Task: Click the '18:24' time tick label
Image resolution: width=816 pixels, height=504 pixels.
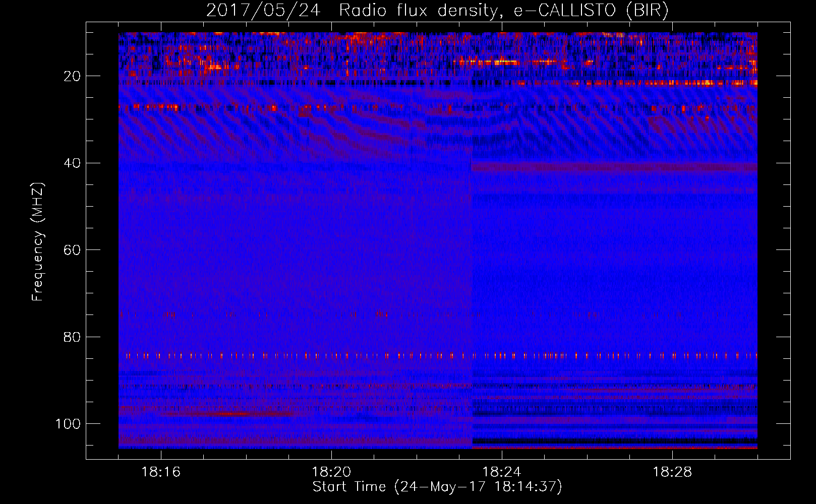Action: click(502, 472)
